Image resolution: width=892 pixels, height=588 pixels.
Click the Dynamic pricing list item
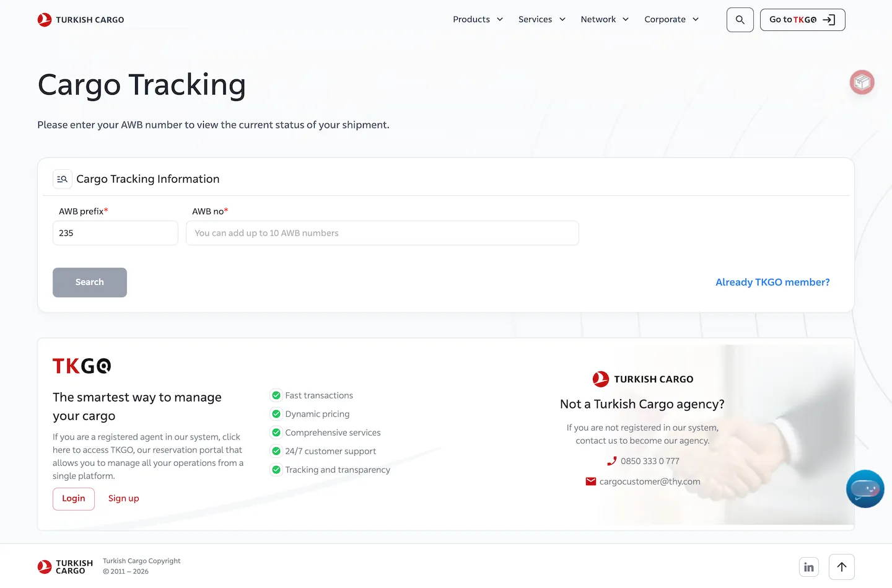310,414
